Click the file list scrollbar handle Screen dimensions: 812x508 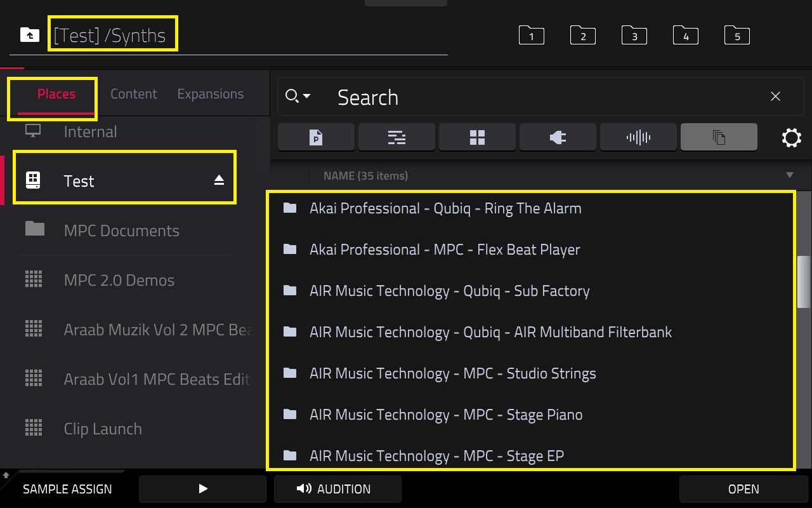click(804, 281)
